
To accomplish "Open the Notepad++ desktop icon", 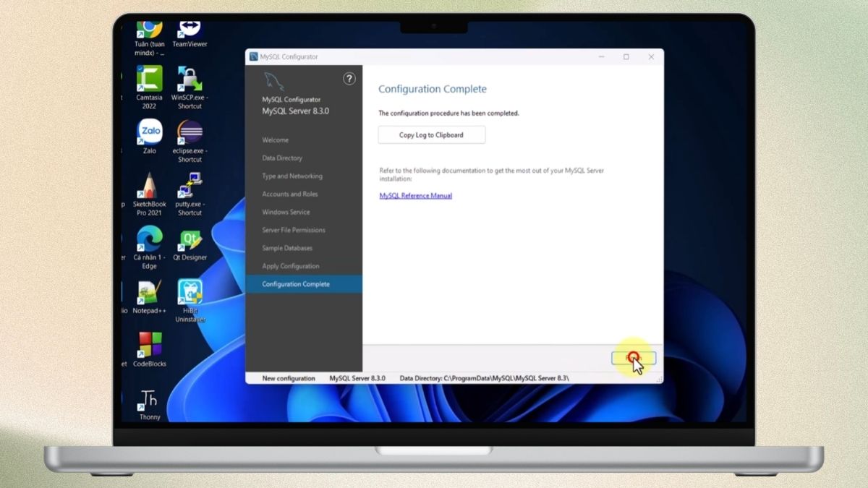I will pos(149,292).
